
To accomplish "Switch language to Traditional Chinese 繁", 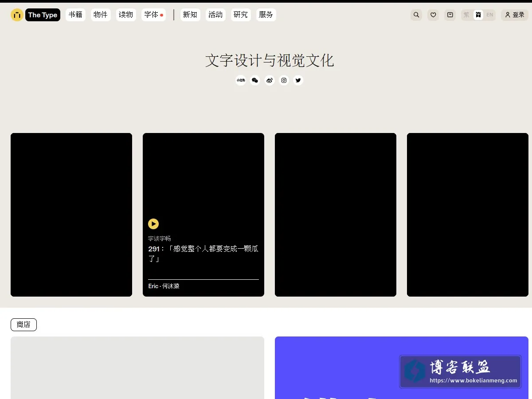I will (466, 15).
